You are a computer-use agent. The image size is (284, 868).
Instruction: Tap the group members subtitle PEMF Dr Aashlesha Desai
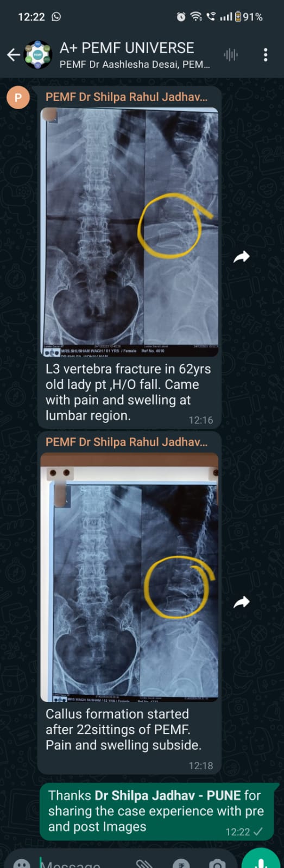click(x=135, y=64)
